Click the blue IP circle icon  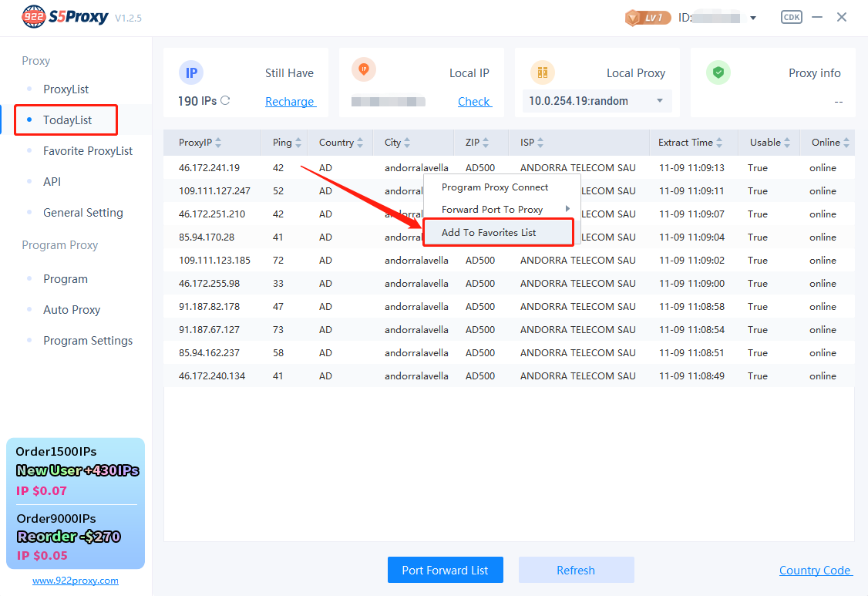(x=191, y=72)
